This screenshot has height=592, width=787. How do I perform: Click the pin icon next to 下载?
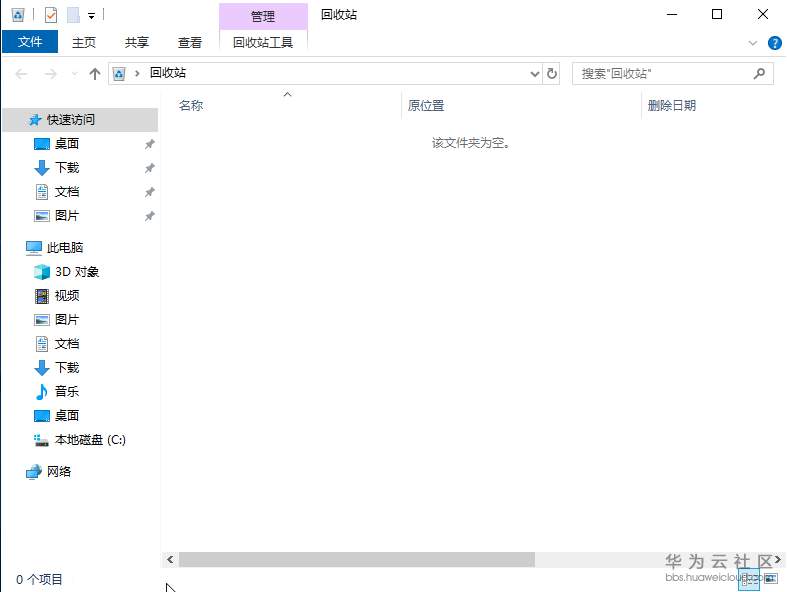coord(150,168)
